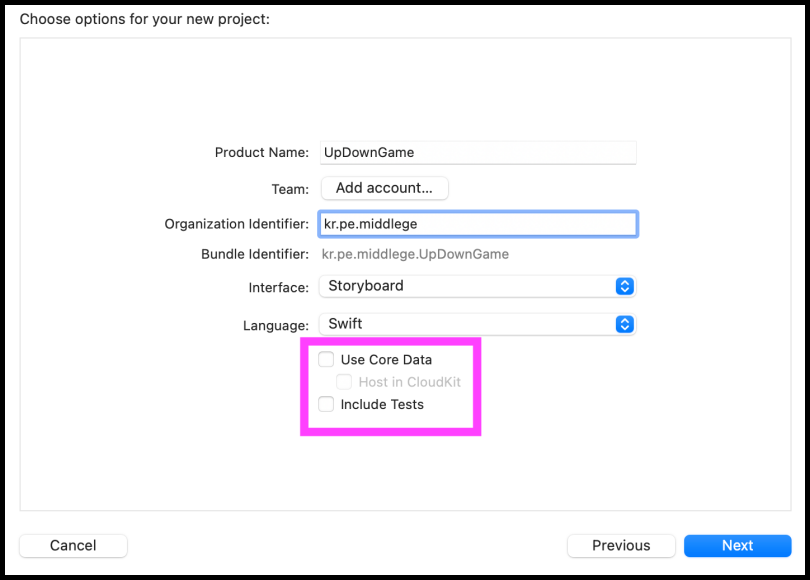Click the Bundle Identifier value kr.pe.middlege.UpDownGame

[x=415, y=254]
